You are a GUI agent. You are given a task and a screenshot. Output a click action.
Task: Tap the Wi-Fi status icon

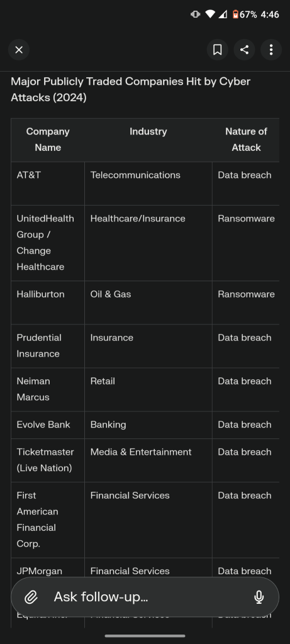(x=210, y=14)
